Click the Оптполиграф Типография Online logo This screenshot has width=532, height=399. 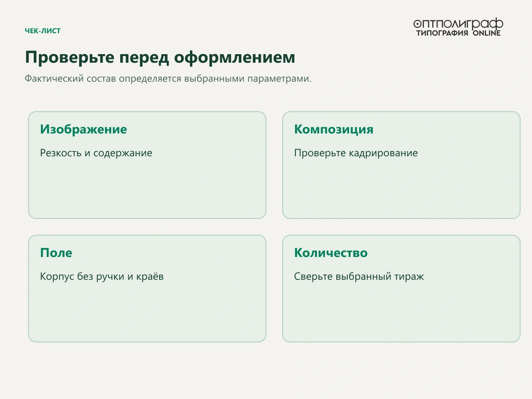click(458, 27)
